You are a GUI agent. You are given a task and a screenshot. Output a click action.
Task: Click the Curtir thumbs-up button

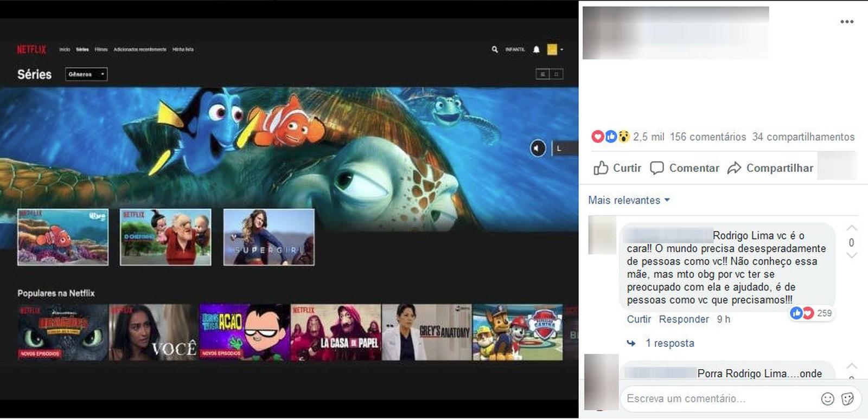tap(617, 168)
